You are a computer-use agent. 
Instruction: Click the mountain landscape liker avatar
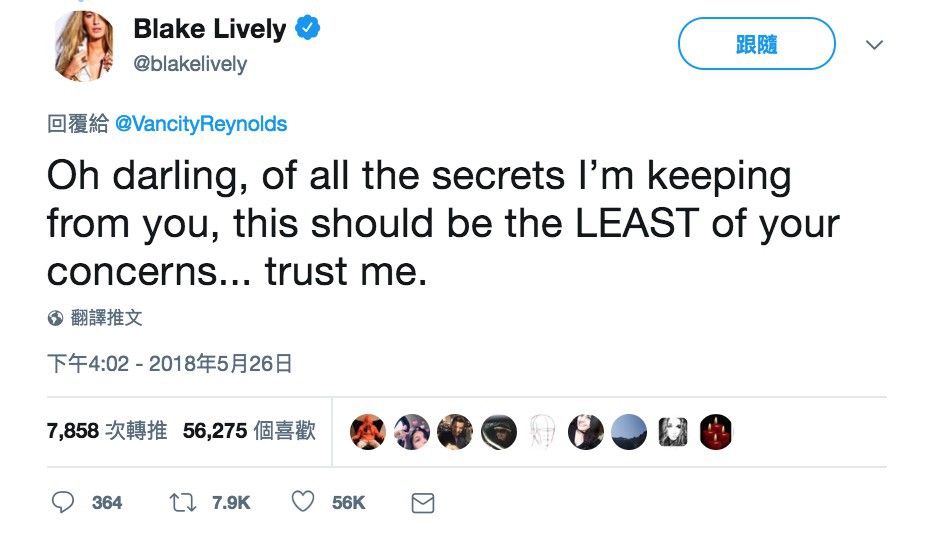point(629,432)
